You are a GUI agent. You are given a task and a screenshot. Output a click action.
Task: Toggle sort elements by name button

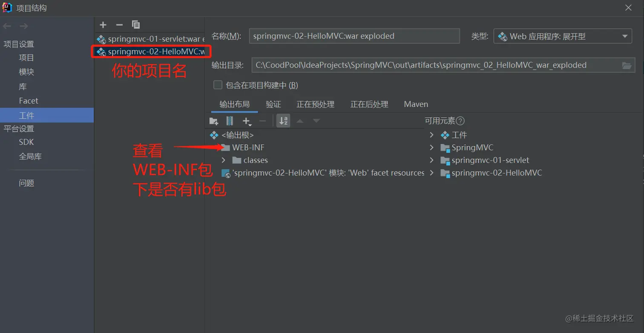click(x=283, y=121)
